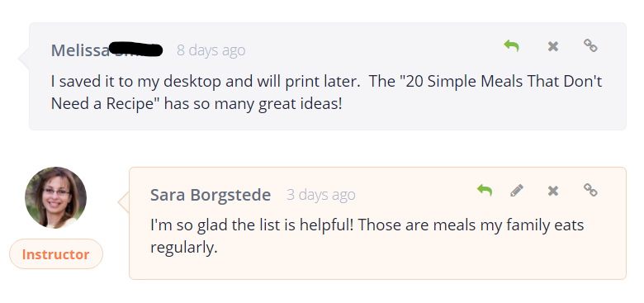The image size is (644, 303).
Task: Copy the chain-link permalink on Sara's comment
Action: click(x=590, y=190)
